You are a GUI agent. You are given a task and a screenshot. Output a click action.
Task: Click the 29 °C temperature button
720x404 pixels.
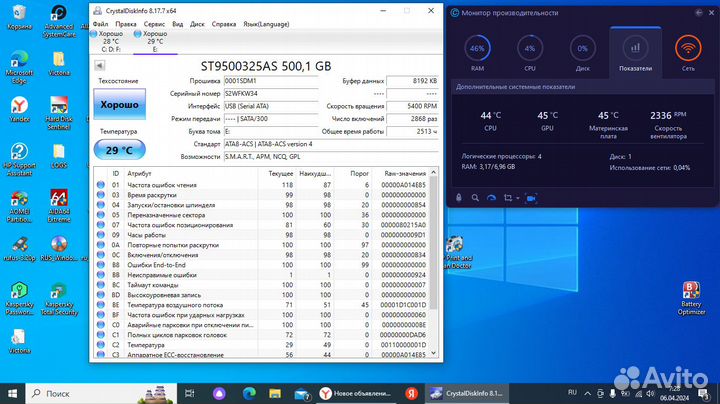(119, 150)
